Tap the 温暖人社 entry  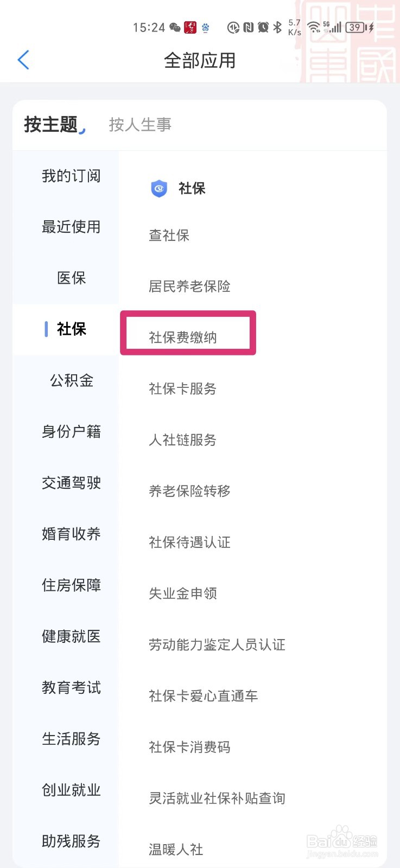pos(175,849)
